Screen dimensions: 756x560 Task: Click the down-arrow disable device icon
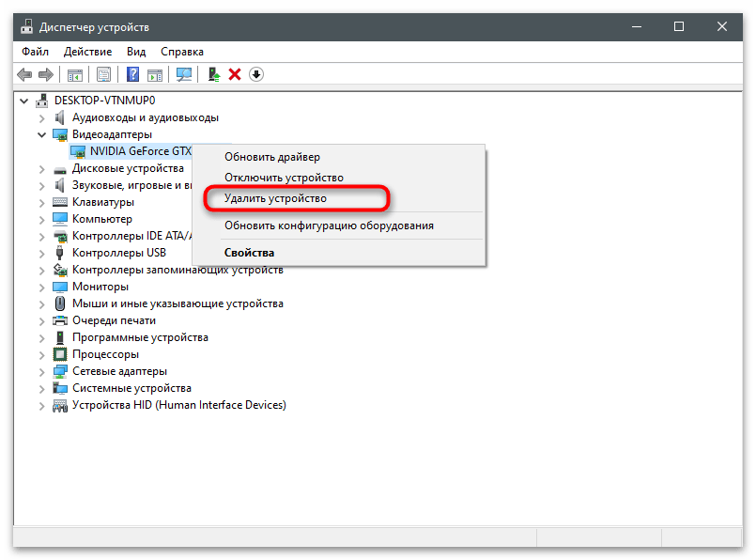coord(256,74)
